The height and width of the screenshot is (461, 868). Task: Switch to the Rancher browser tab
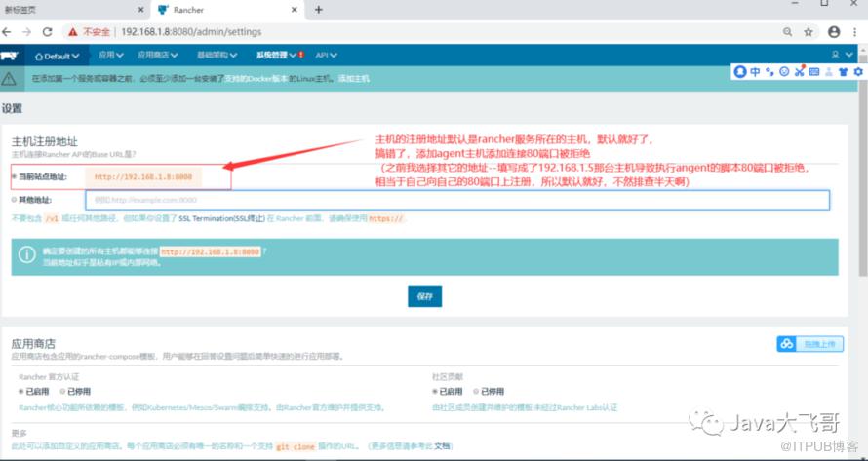point(227,10)
